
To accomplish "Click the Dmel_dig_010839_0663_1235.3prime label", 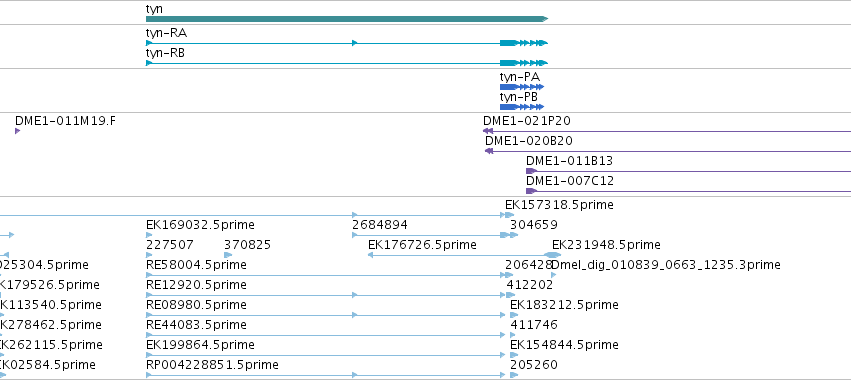I will coord(666,265).
